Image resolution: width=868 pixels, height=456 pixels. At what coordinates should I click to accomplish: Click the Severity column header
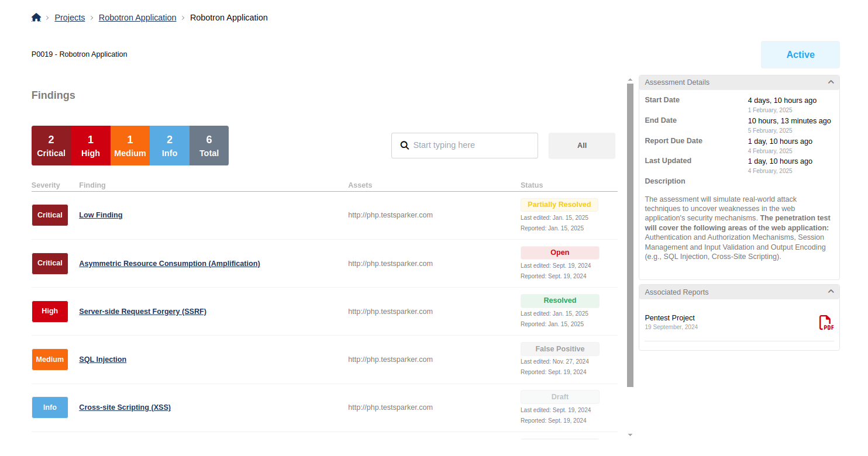pyautogui.click(x=46, y=185)
